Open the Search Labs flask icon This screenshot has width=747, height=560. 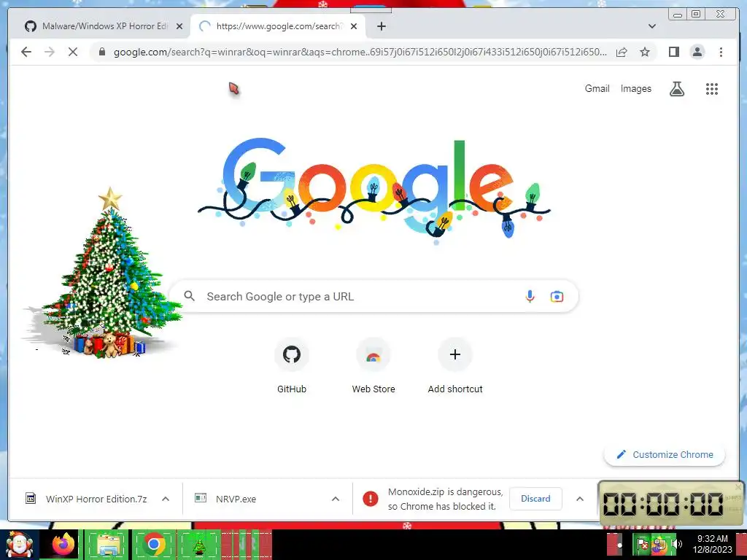[676, 88]
